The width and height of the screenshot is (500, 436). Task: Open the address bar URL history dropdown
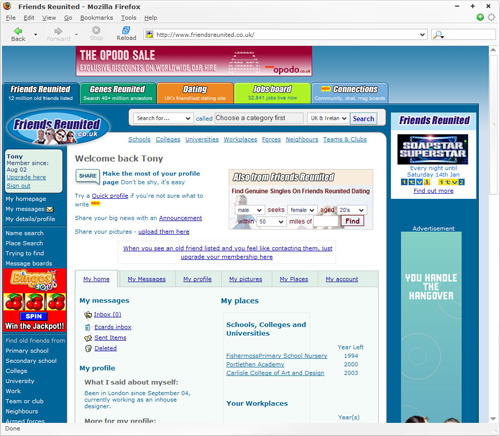422,35
